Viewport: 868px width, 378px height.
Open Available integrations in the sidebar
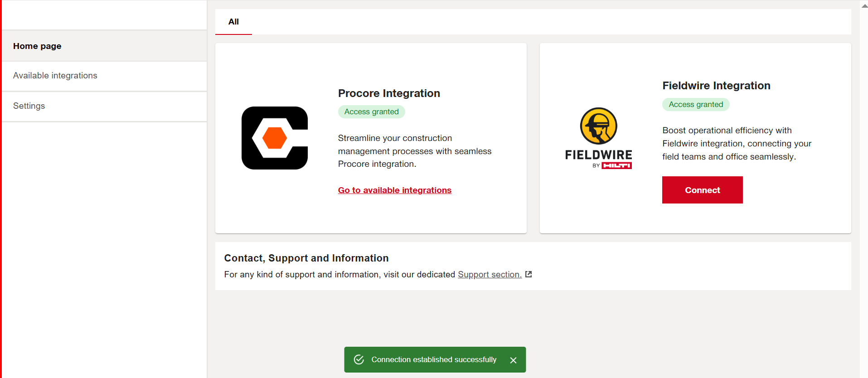pyautogui.click(x=104, y=76)
